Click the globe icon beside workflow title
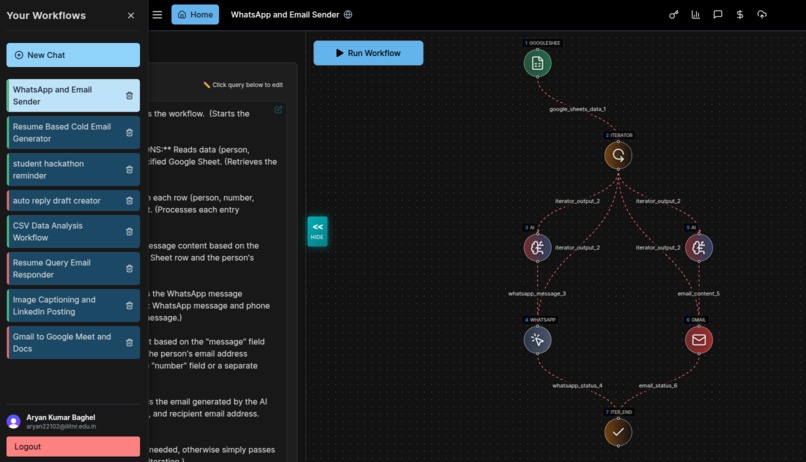The width and height of the screenshot is (806, 462). tap(348, 14)
